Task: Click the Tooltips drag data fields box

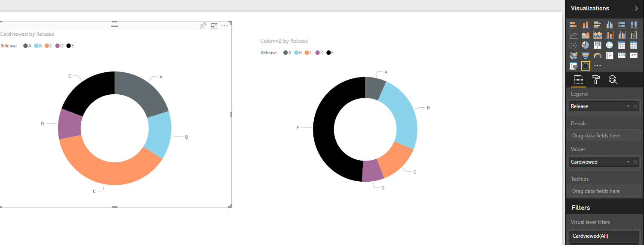Action: (604, 191)
